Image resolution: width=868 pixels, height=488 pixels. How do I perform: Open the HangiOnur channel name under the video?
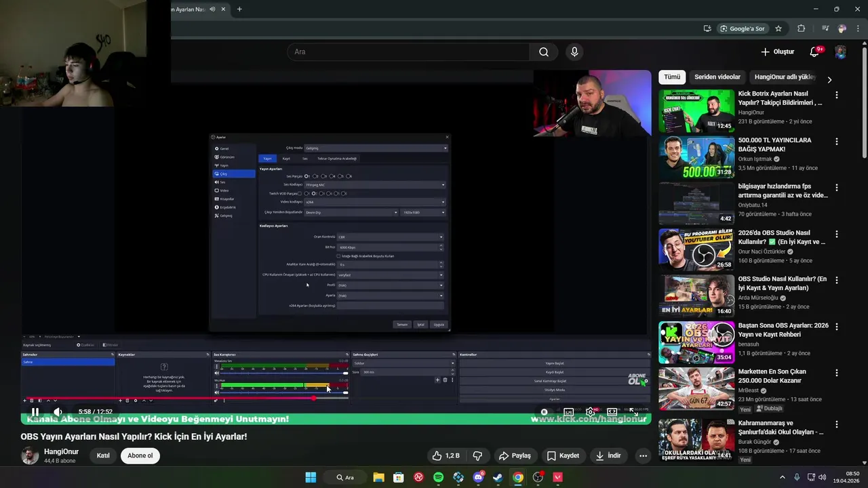pos(61,451)
